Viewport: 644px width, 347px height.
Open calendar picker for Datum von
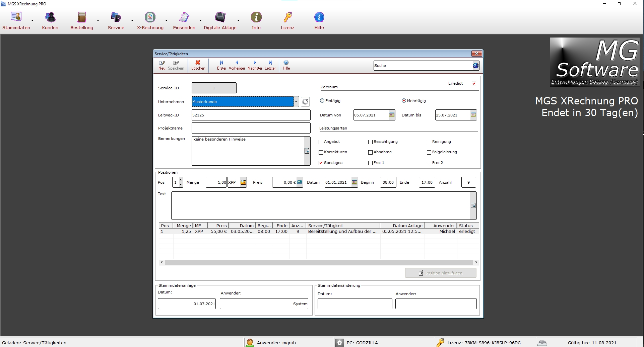(391, 115)
